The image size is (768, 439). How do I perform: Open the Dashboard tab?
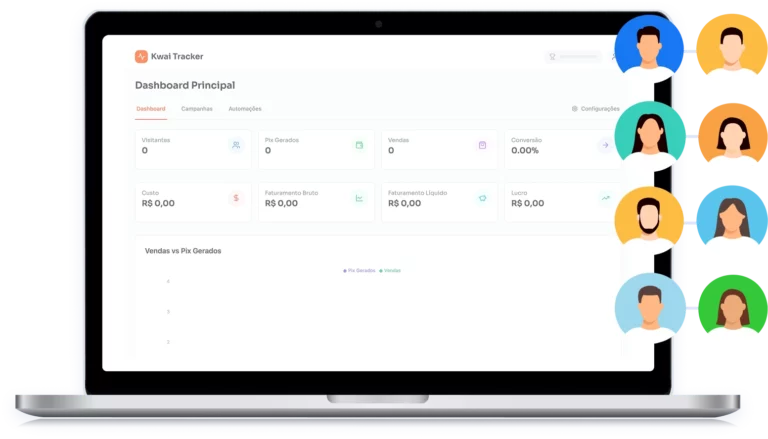click(x=151, y=109)
